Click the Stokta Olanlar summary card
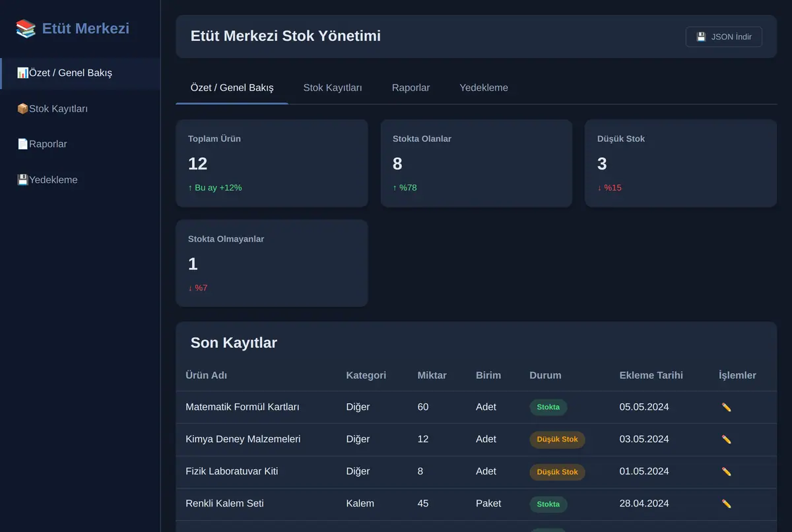This screenshot has height=532, width=792. tap(477, 163)
